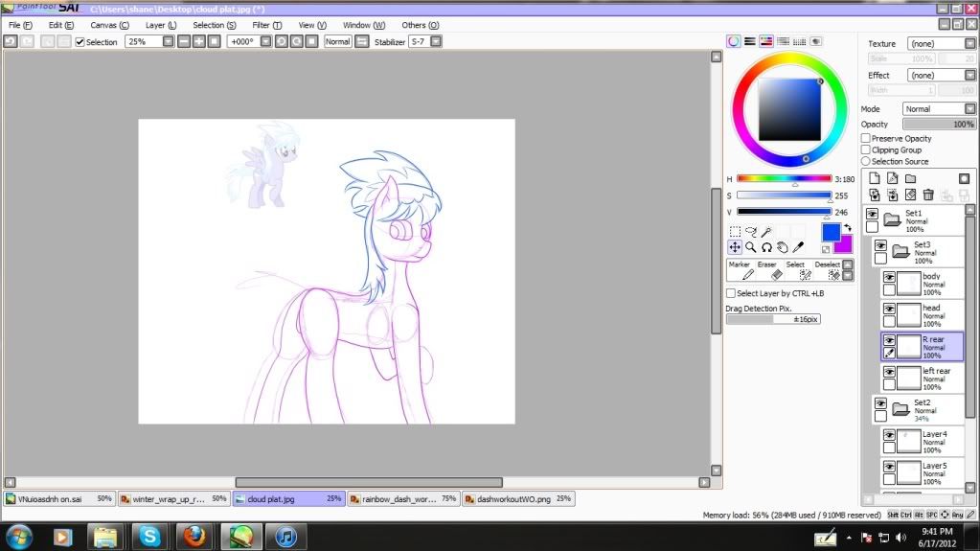The width and height of the screenshot is (980, 551).
Task: Collapse the Set3 folder
Action: (900, 251)
